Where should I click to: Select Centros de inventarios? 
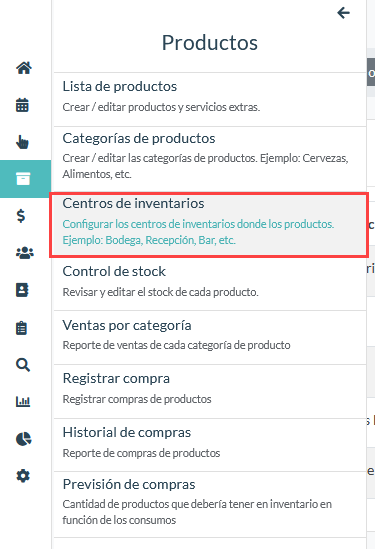click(x=209, y=224)
